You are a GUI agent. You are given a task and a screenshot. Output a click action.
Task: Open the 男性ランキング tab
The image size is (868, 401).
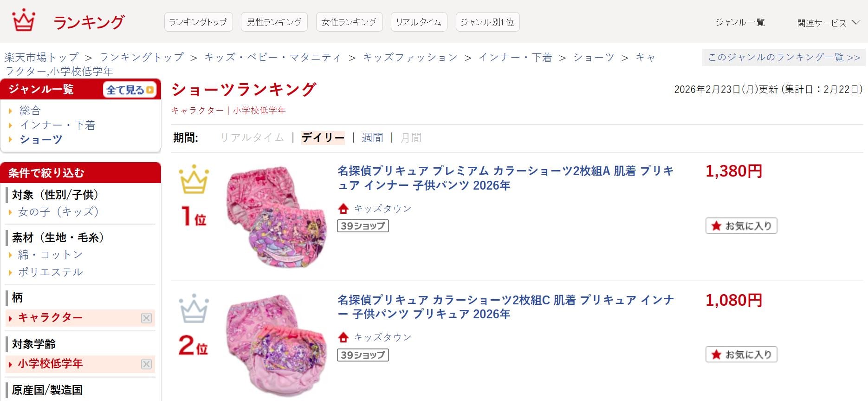click(x=274, y=22)
